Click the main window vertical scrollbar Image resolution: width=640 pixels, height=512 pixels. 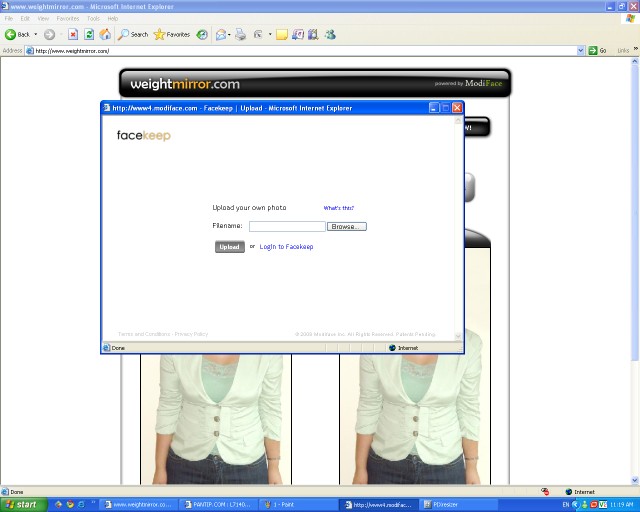(635, 212)
